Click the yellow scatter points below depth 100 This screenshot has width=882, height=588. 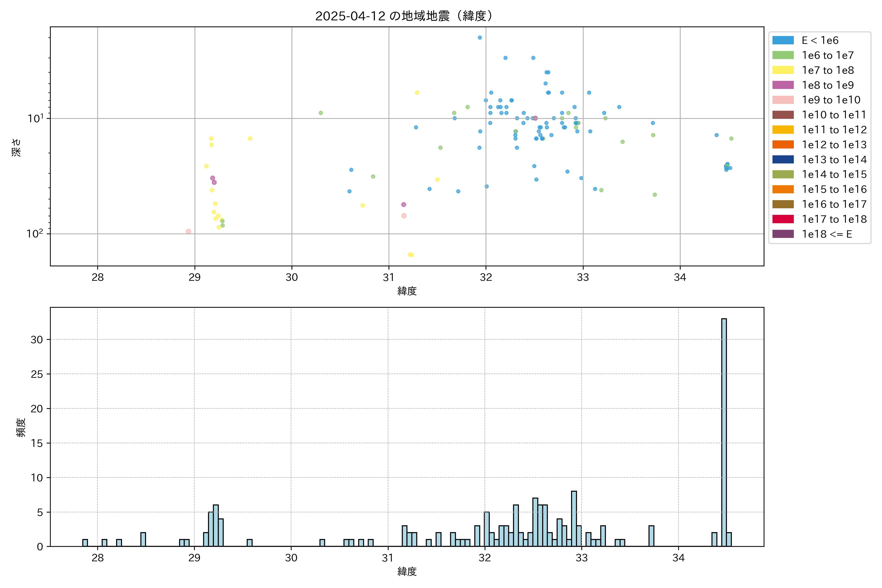pos(411,255)
